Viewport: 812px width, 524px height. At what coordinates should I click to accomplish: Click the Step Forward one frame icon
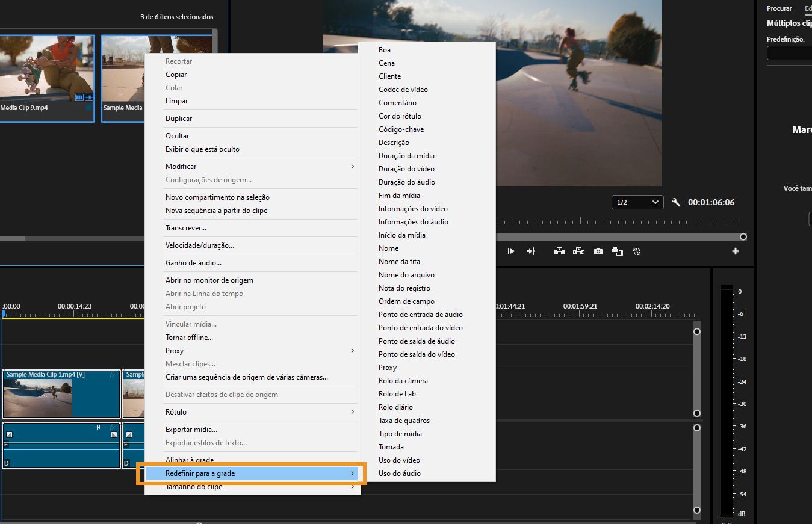pyautogui.click(x=511, y=251)
